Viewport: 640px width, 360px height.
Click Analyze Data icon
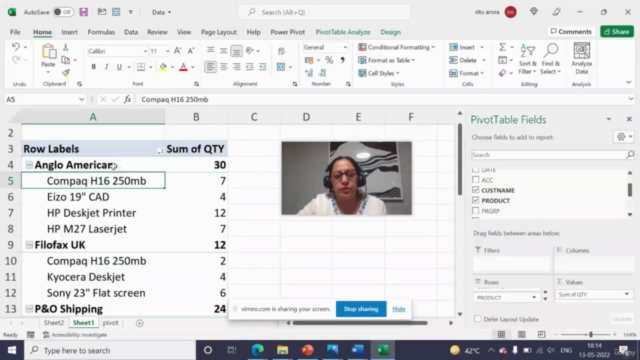coord(582,59)
